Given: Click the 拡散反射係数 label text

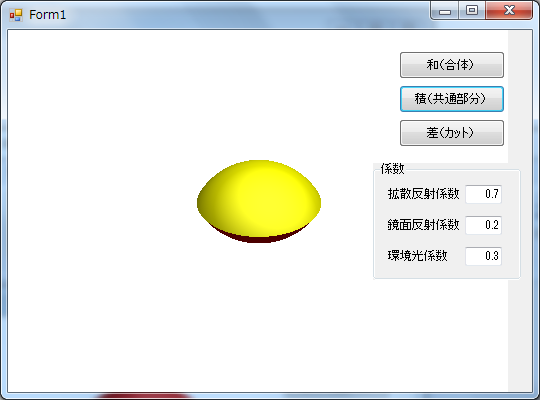Looking at the screenshot, I should 423,194.
